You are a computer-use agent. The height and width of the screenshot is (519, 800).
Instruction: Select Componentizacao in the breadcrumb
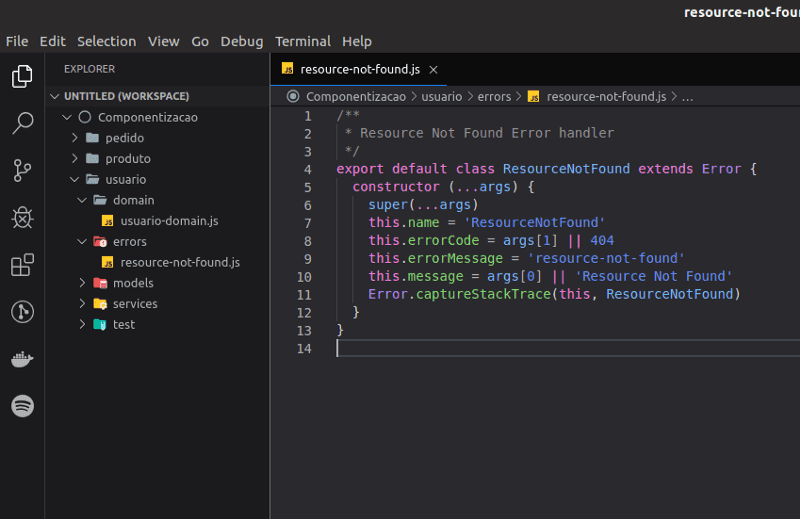[356, 96]
